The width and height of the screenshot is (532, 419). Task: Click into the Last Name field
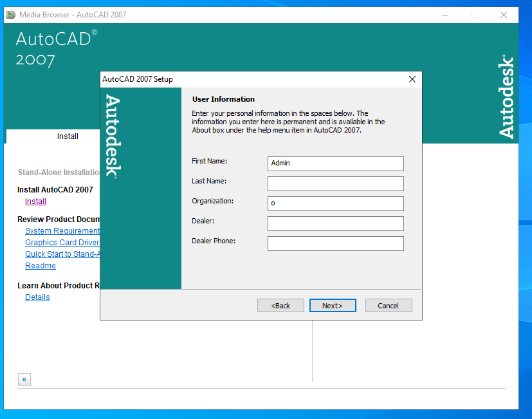coord(335,183)
